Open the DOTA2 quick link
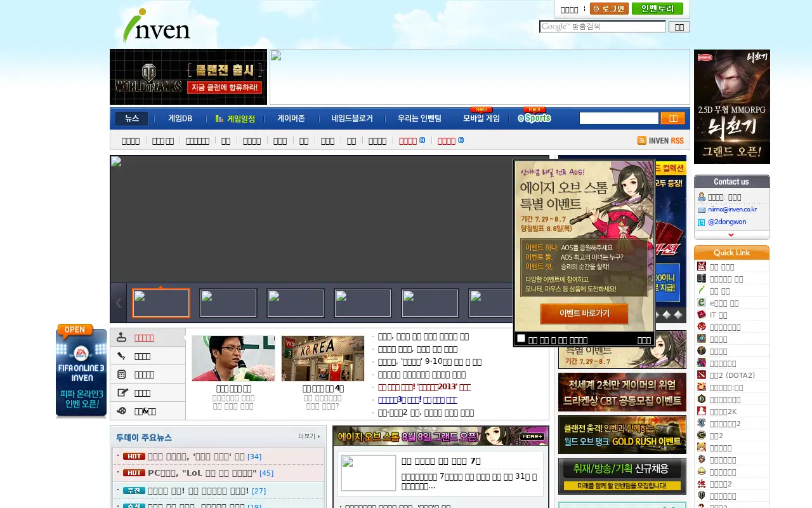The image size is (812, 508). click(732, 375)
